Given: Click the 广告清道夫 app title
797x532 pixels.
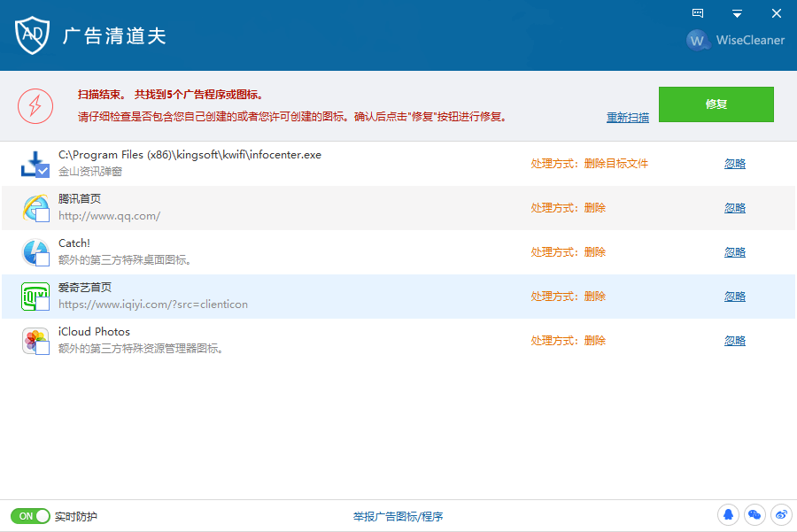Looking at the screenshot, I should point(114,36).
